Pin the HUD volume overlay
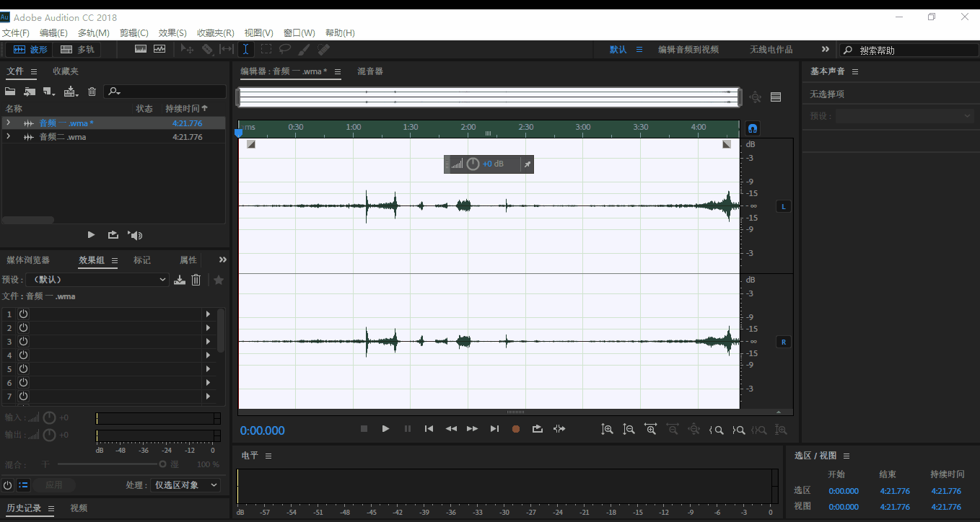 point(527,164)
